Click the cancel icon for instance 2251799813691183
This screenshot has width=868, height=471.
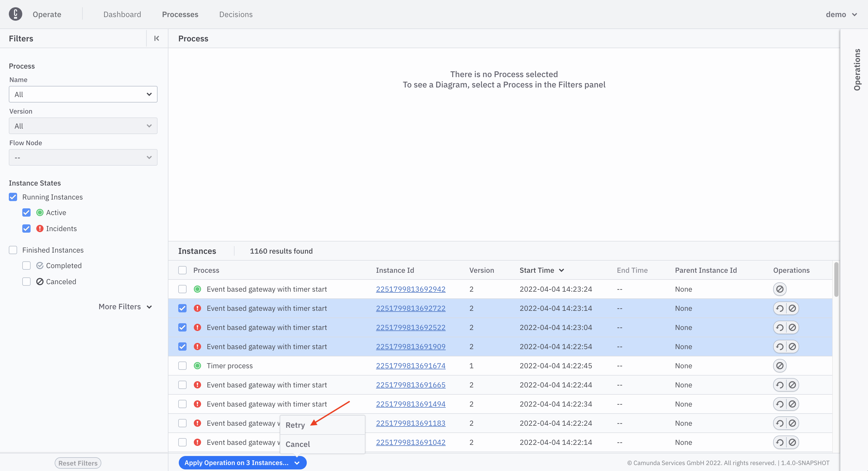pyautogui.click(x=791, y=423)
